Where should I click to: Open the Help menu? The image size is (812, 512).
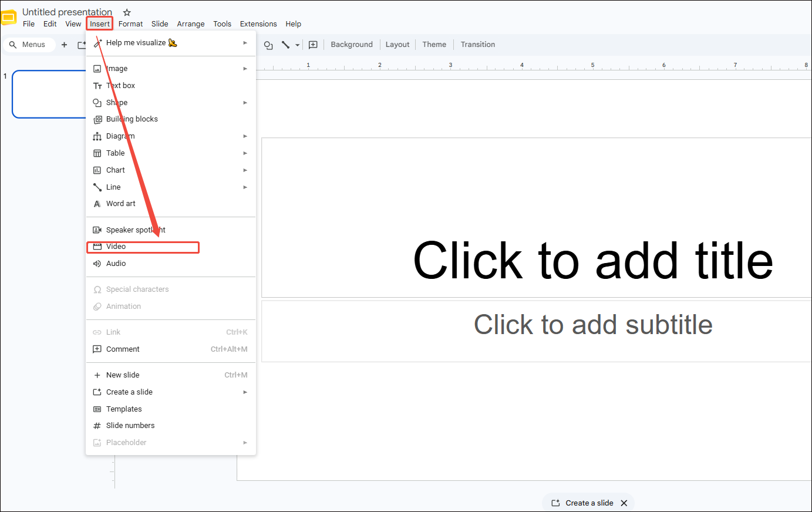point(294,24)
